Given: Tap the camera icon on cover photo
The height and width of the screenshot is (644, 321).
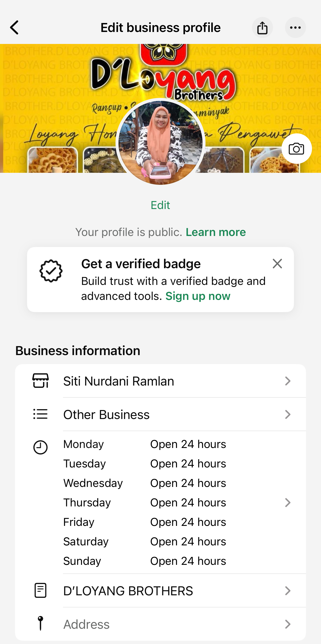Looking at the screenshot, I should pos(296,149).
